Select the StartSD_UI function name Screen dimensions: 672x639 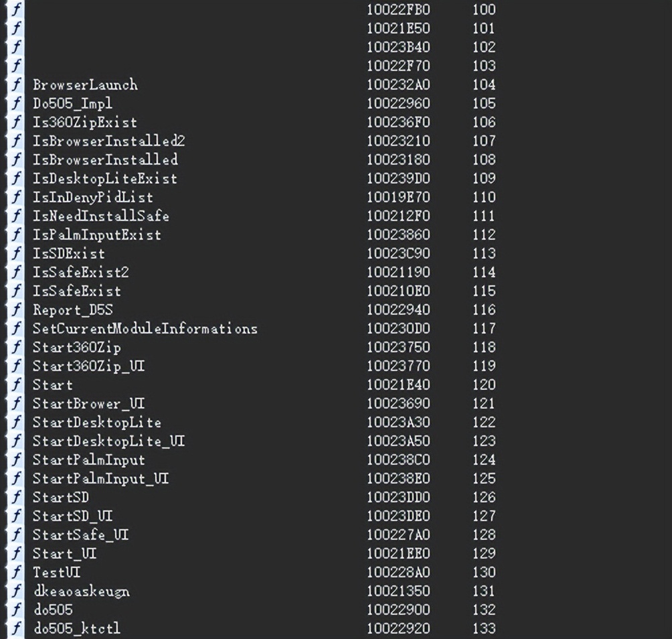point(73,516)
